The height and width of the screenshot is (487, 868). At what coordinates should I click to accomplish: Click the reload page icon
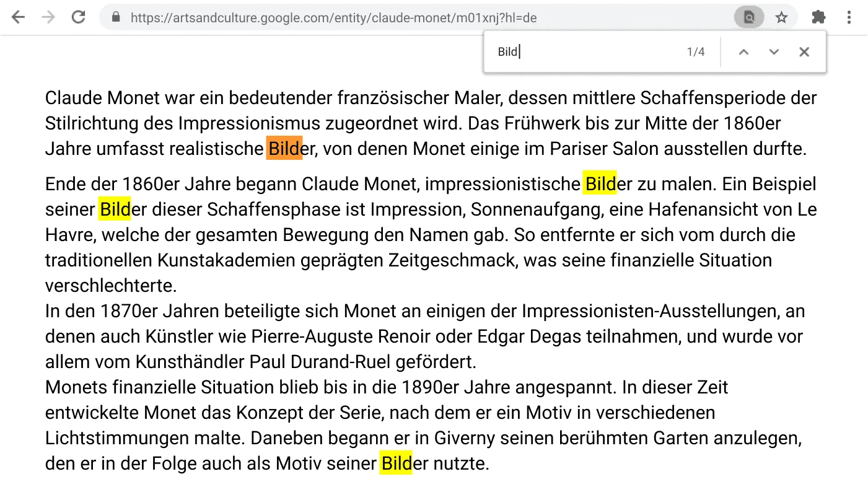click(78, 17)
